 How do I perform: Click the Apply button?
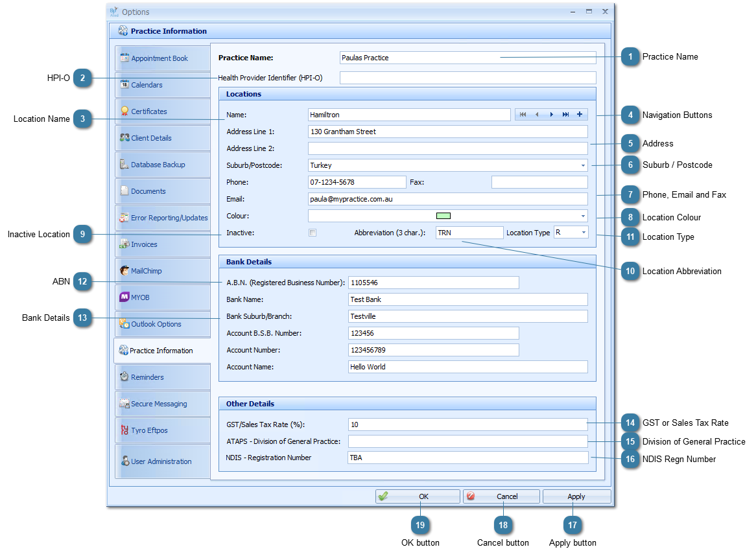pos(576,496)
